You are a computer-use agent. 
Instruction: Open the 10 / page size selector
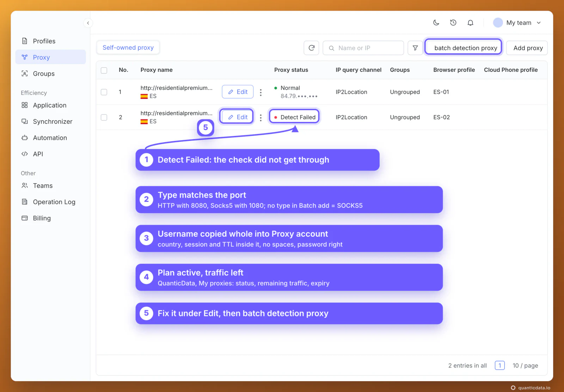(525, 366)
